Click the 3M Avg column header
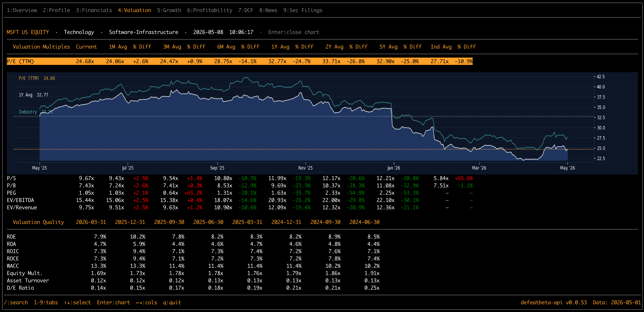 pyautogui.click(x=172, y=47)
